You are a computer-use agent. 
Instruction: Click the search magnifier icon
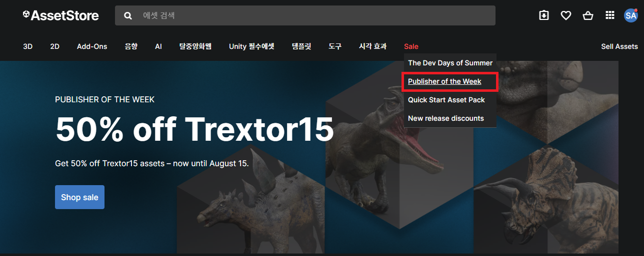[128, 15]
